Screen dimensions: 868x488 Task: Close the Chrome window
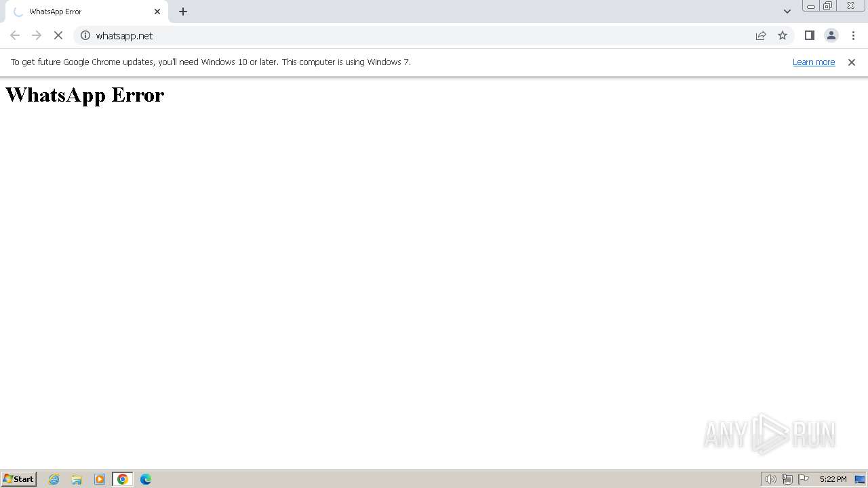[850, 6]
